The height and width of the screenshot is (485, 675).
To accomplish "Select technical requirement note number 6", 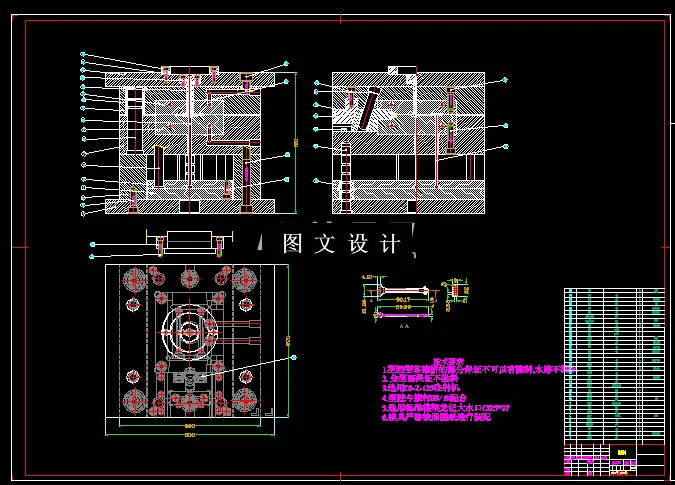I will [x=436, y=417].
